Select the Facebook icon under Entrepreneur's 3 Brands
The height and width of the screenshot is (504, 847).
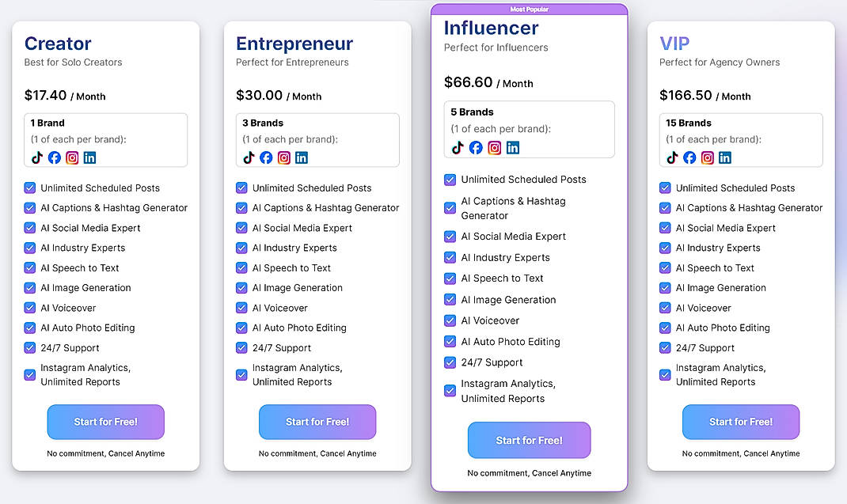point(266,157)
